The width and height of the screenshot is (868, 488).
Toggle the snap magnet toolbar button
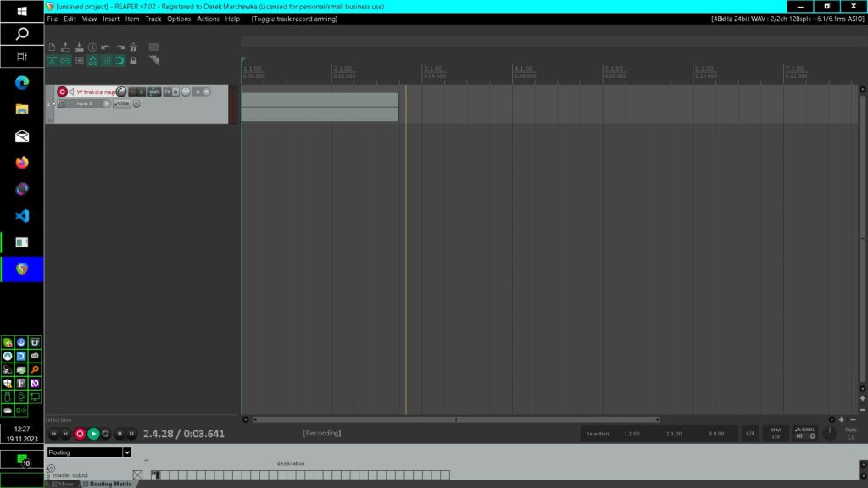click(x=120, y=61)
